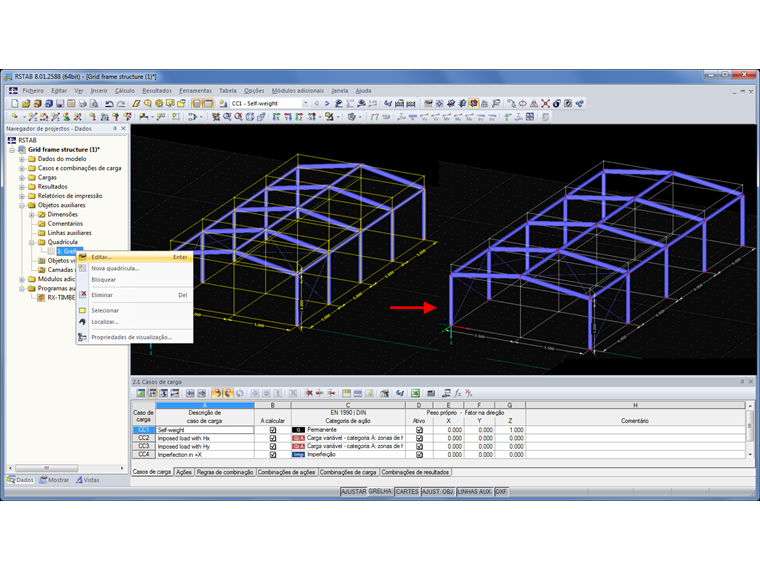The width and height of the screenshot is (760, 570).
Task: Click CARTES status bar button
Action: click(407, 491)
